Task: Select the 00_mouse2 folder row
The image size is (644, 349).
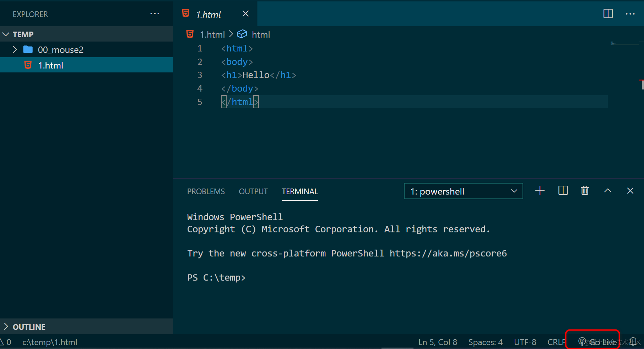Action: tap(86, 49)
